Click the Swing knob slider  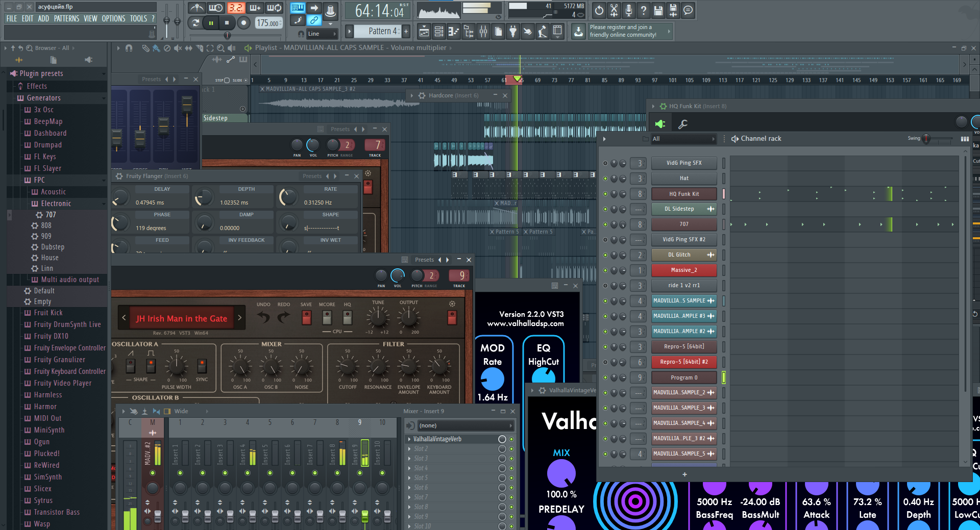point(926,139)
